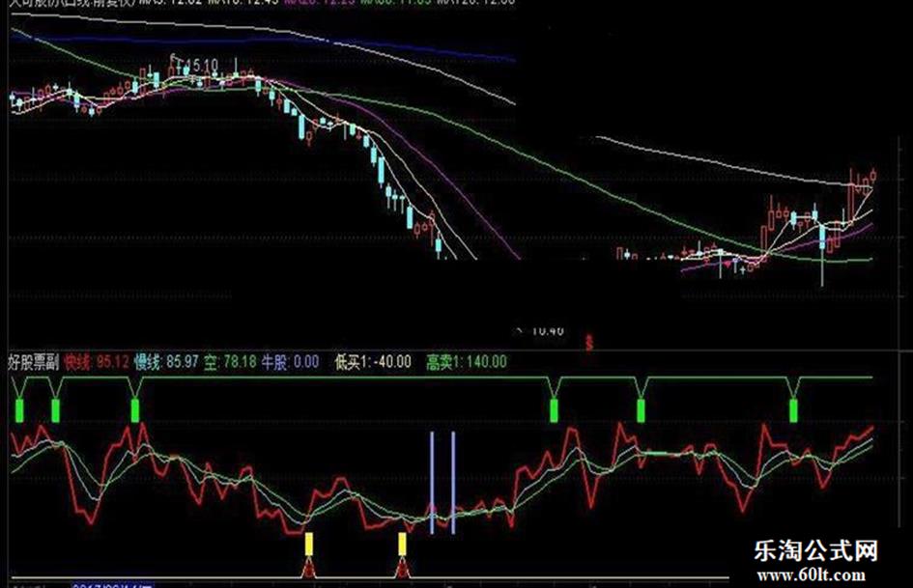Select the 低买1:-40.00 label
The height and width of the screenshot is (588, 913).
pyautogui.click(x=373, y=362)
